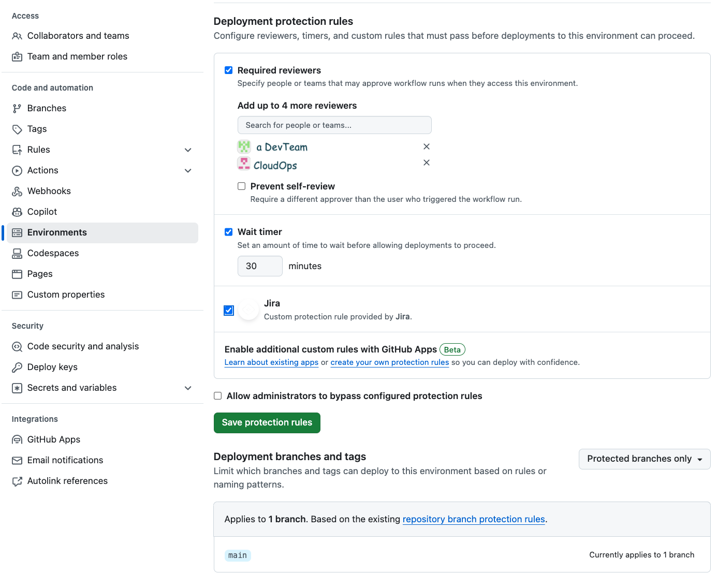
Task: Click the Branches git-branch icon
Action: [x=17, y=108]
